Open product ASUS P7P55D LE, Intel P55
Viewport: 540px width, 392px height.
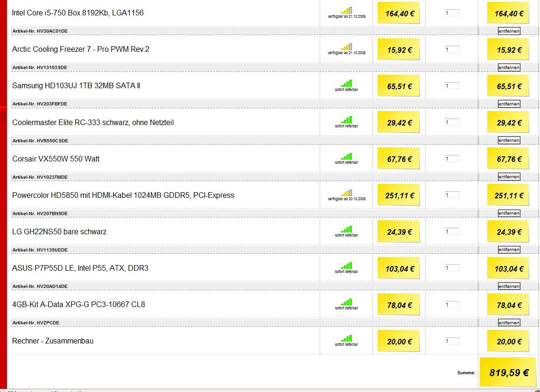click(x=80, y=268)
